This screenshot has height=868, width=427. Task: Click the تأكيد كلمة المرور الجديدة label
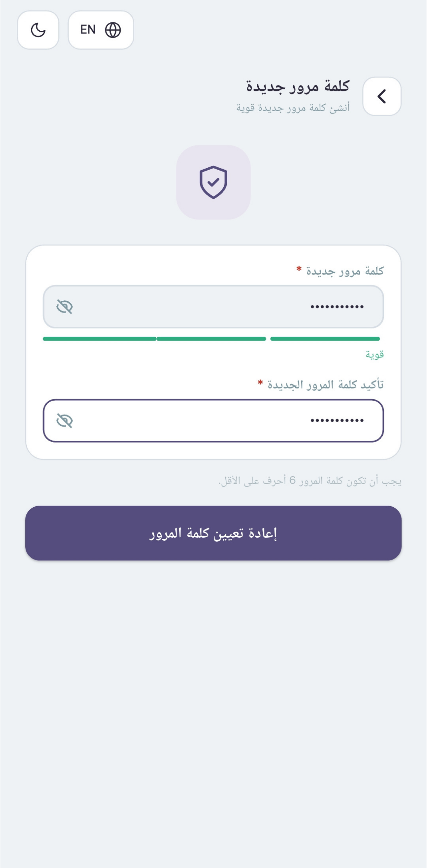pyautogui.click(x=326, y=385)
